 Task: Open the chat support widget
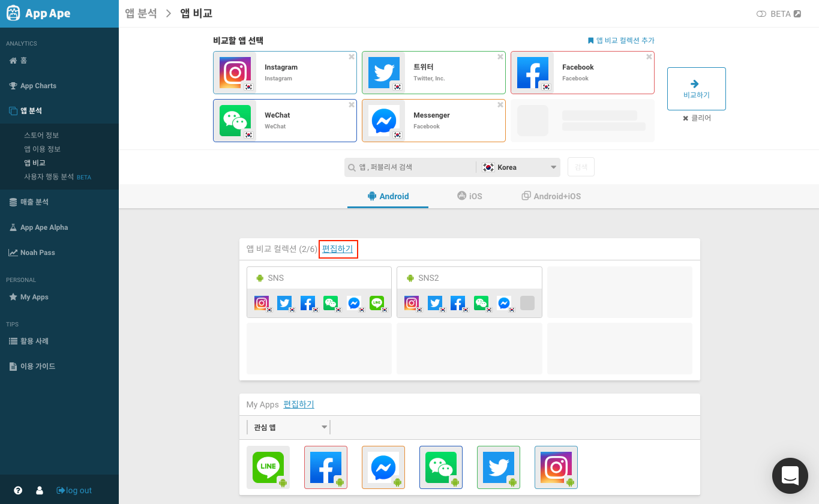(790, 475)
